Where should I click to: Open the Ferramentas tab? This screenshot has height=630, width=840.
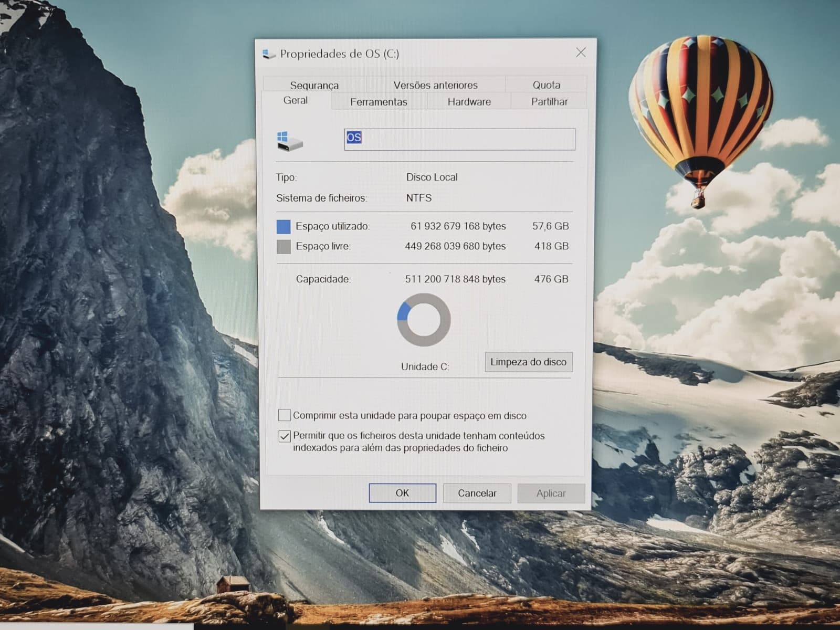point(379,102)
